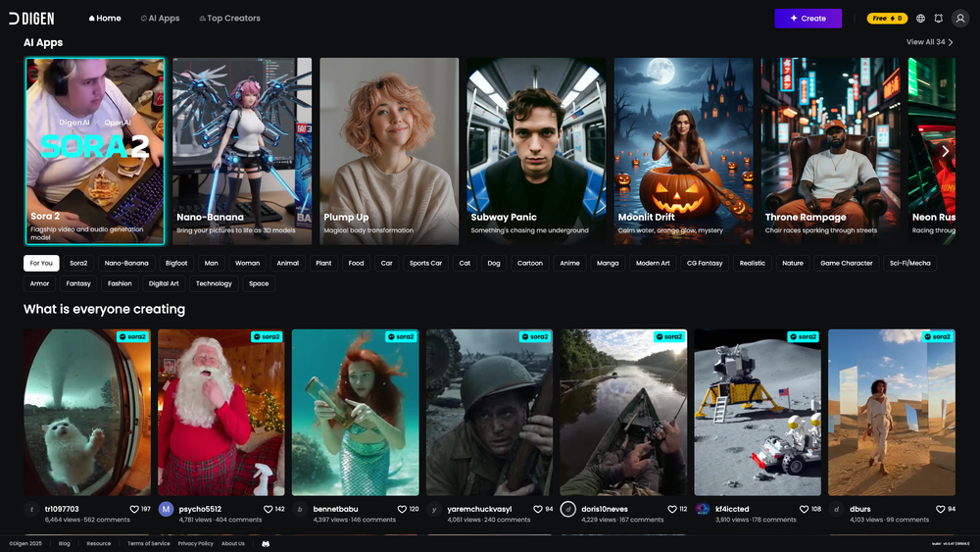Click the Create button
This screenshot has height=552, width=980.
808,18
